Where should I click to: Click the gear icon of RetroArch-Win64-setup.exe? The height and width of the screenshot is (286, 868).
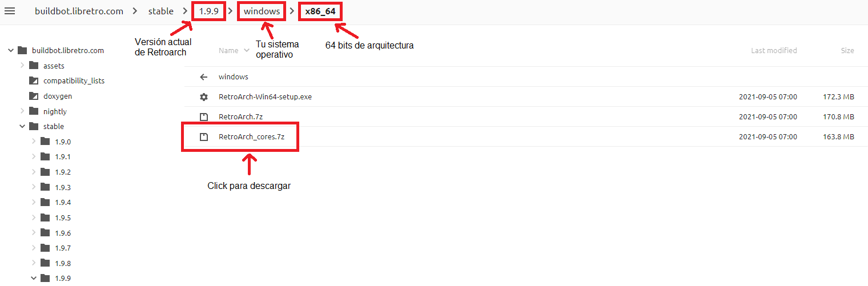click(x=204, y=97)
